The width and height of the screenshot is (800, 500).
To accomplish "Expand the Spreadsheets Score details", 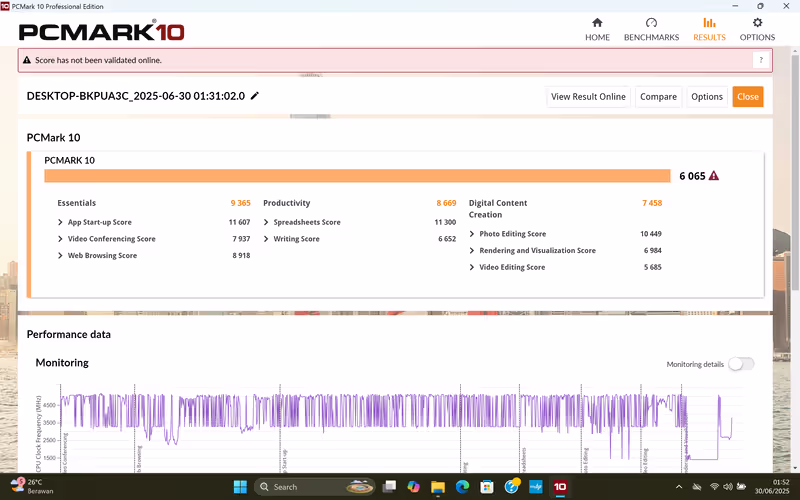I will point(267,223).
